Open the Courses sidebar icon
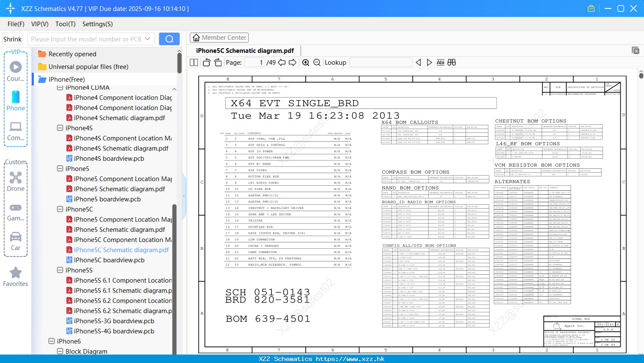 coord(16,71)
